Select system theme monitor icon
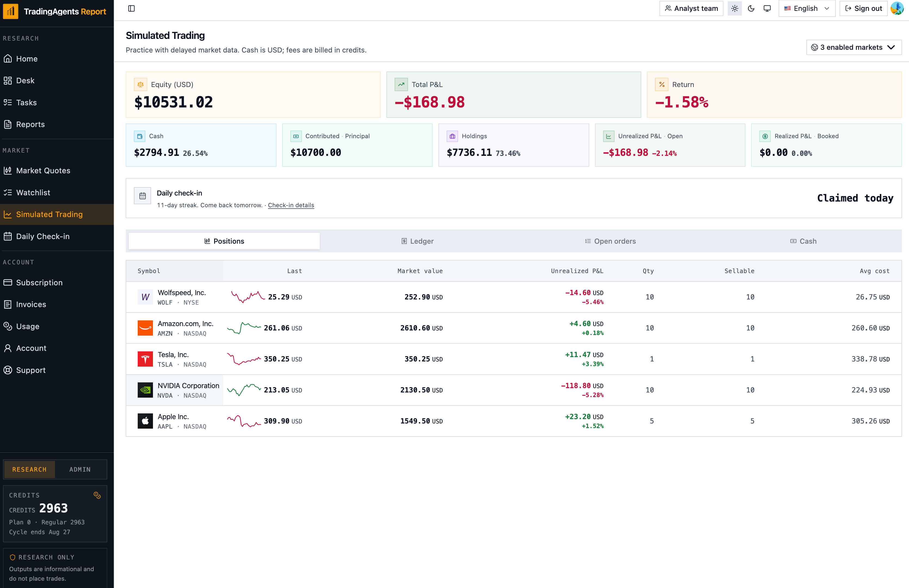This screenshot has width=909, height=588. pos(767,8)
